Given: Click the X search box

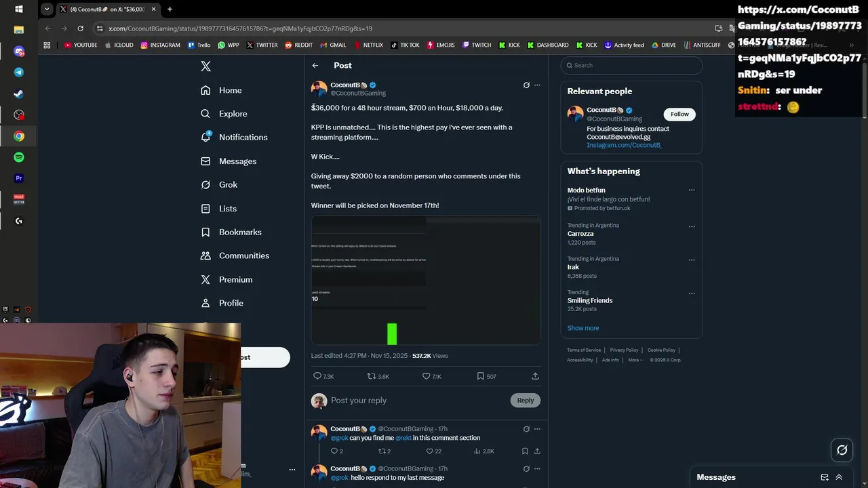Looking at the screenshot, I should click(631, 65).
